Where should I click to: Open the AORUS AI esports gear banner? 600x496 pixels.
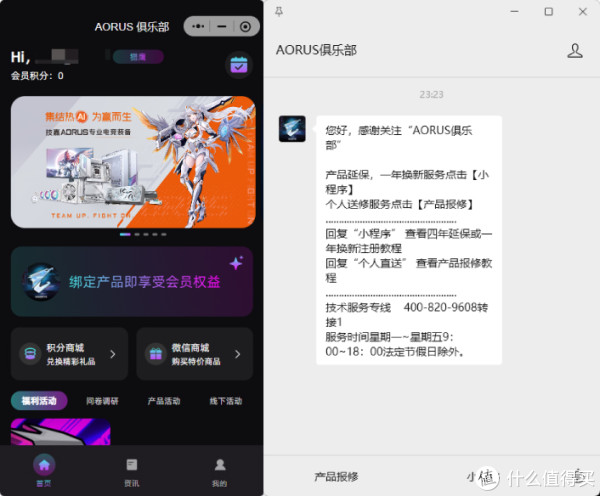tap(133, 162)
